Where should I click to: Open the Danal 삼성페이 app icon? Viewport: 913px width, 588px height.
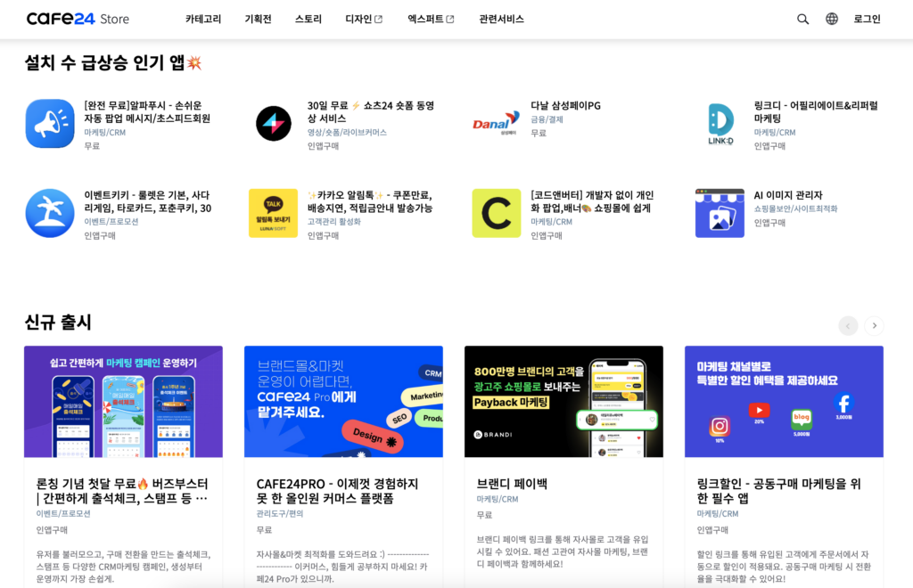click(496, 123)
